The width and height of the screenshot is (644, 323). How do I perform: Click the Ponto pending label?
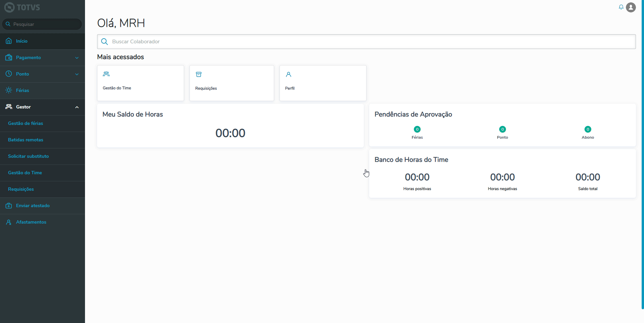(x=503, y=137)
